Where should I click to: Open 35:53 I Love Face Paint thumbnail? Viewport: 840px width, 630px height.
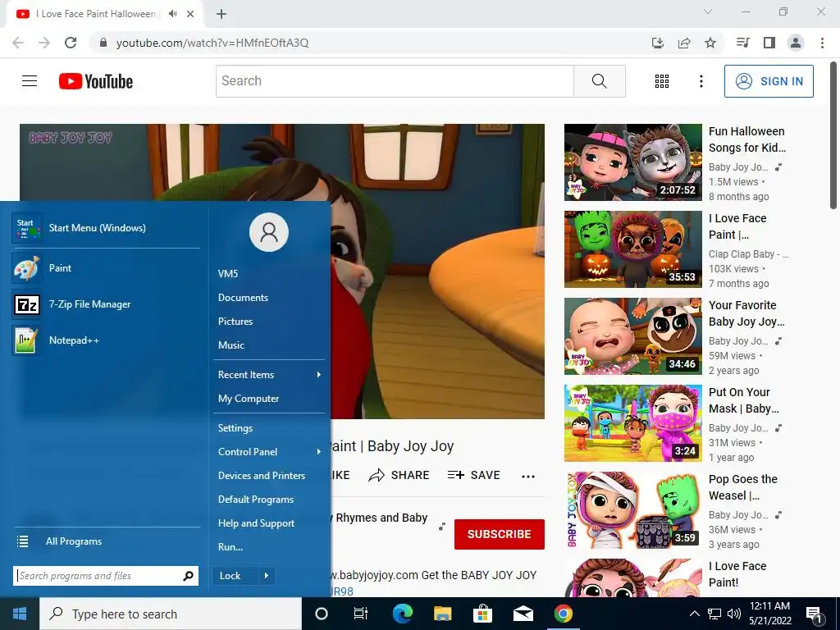click(x=633, y=249)
